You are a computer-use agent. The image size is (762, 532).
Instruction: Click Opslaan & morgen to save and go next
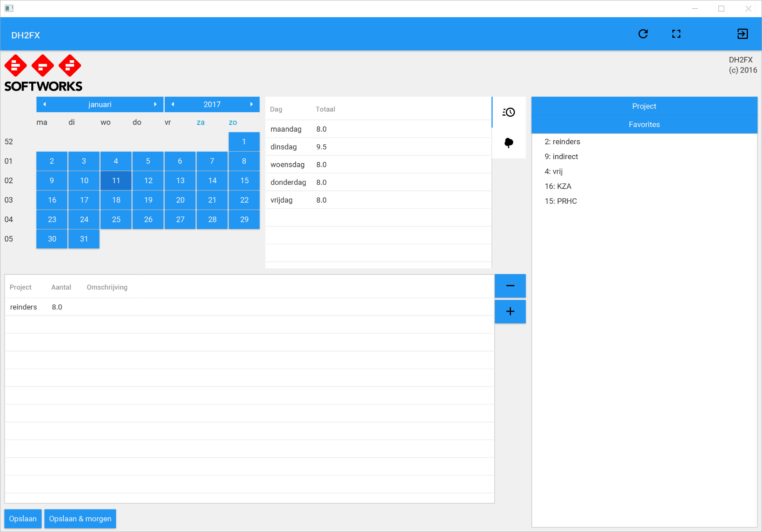point(81,519)
